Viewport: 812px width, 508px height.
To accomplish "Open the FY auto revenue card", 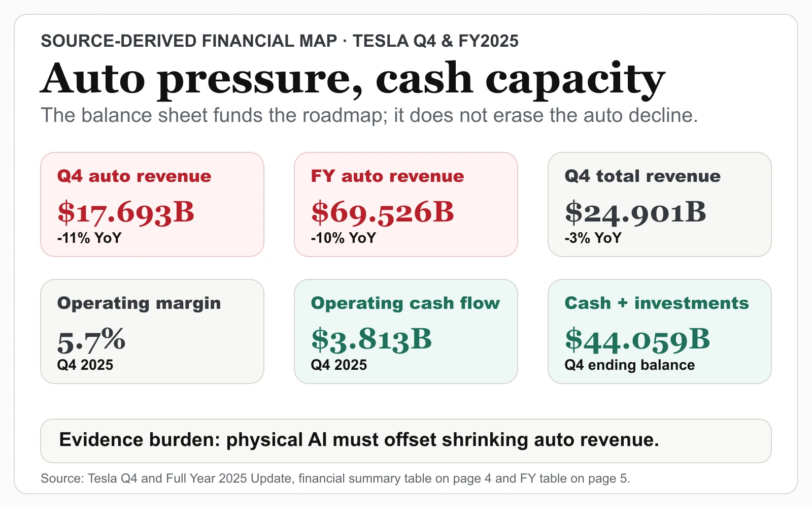I will click(406, 204).
